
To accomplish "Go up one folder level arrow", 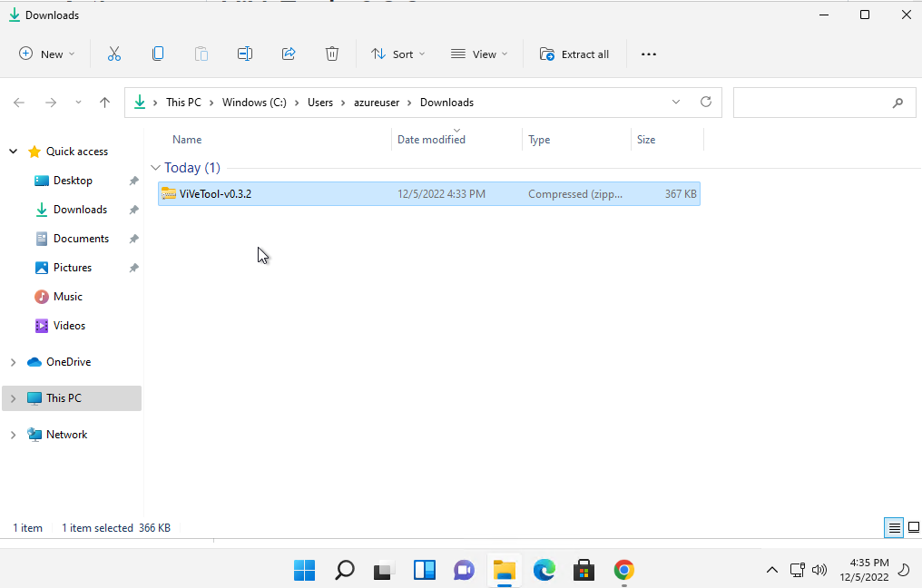I will coord(104,103).
